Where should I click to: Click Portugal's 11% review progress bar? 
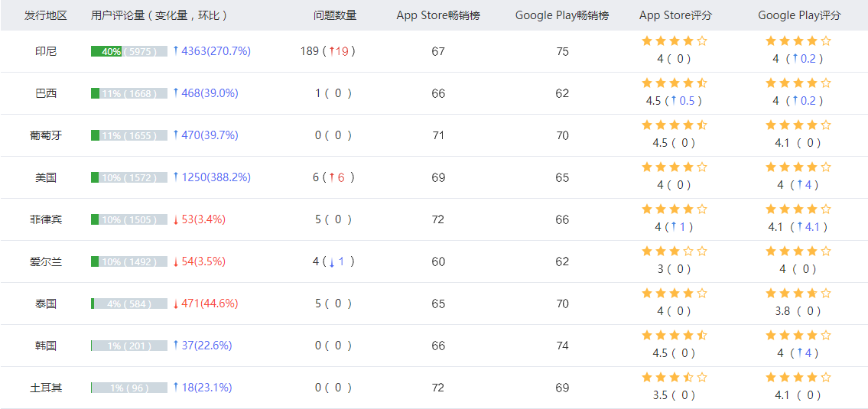click(128, 135)
